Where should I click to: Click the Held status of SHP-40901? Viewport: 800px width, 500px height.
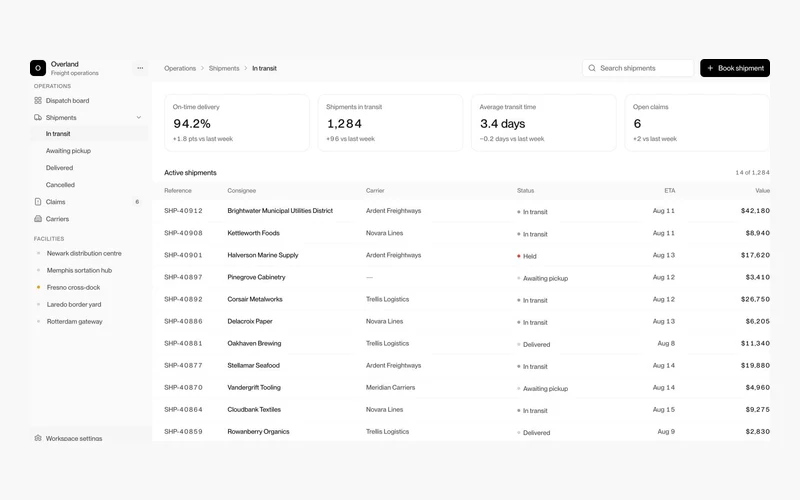click(x=527, y=256)
